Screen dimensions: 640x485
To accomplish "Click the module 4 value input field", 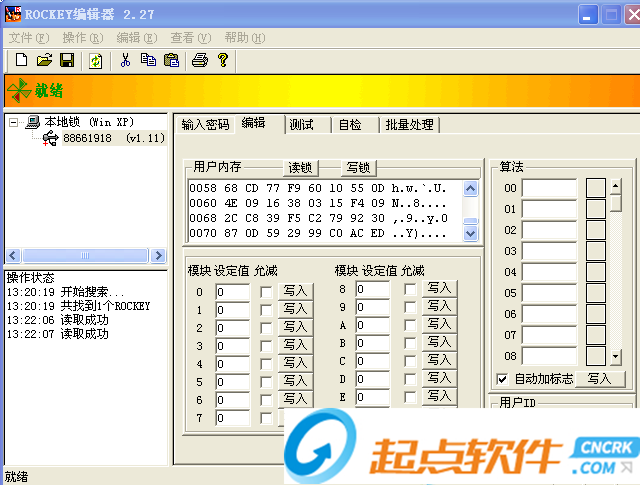I will click(232, 364).
